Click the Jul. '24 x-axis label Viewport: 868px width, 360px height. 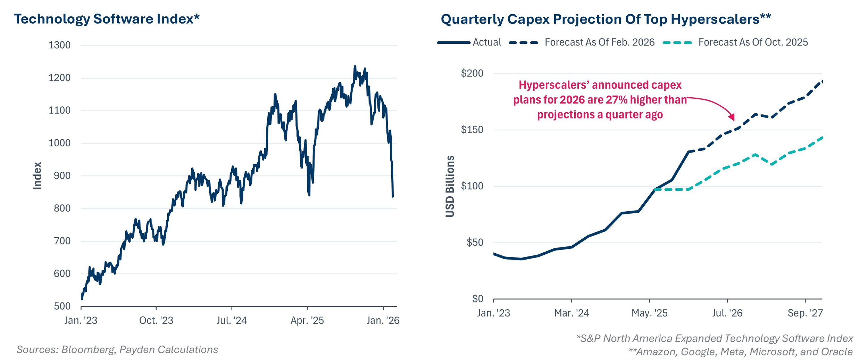click(x=232, y=320)
